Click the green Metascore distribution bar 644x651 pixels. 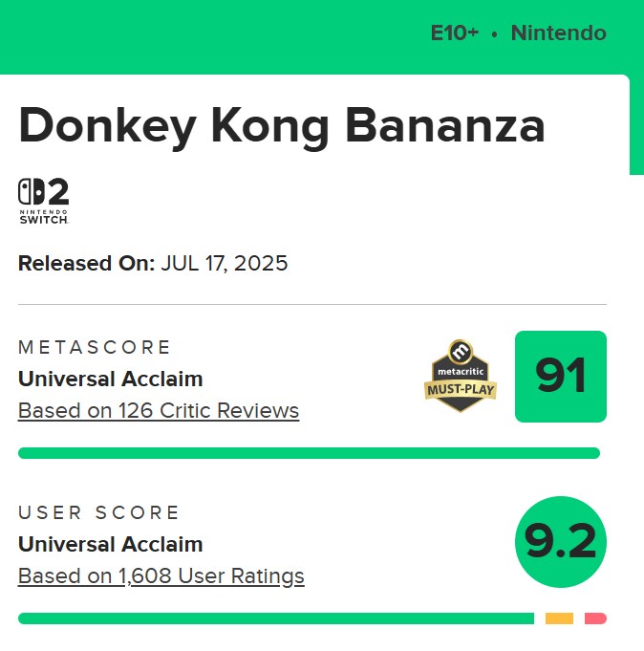309,453
